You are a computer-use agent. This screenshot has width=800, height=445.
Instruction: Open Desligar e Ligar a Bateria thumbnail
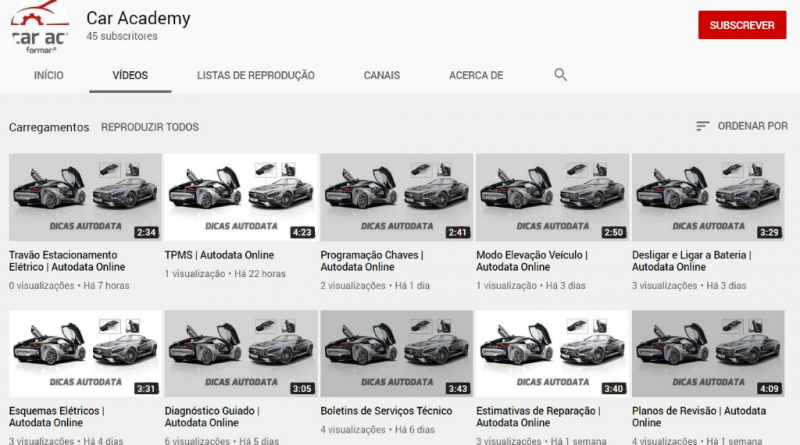pos(708,197)
